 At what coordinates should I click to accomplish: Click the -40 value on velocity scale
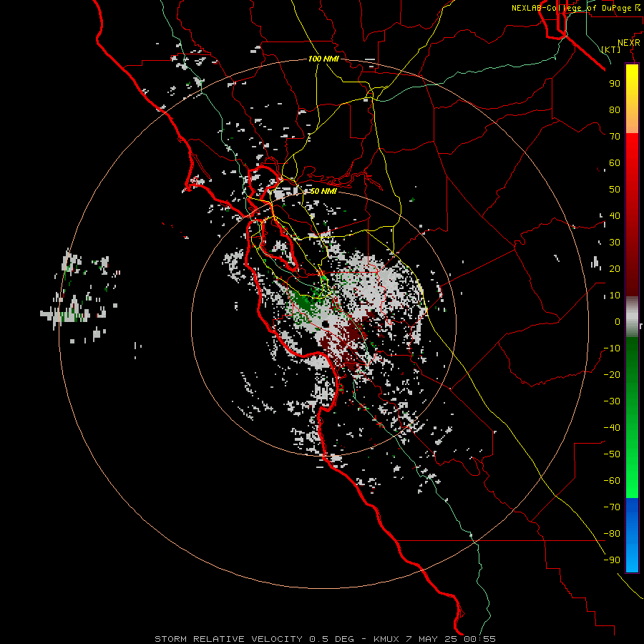[612, 428]
